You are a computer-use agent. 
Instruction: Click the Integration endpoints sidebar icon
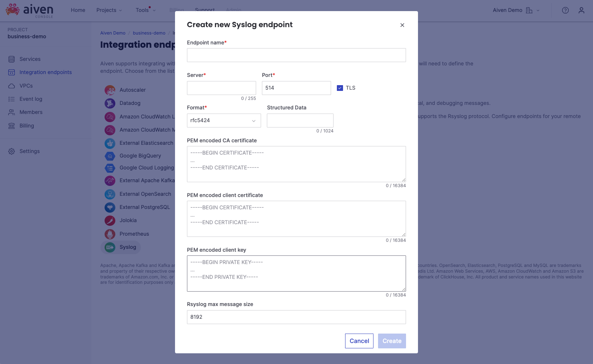pos(12,72)
